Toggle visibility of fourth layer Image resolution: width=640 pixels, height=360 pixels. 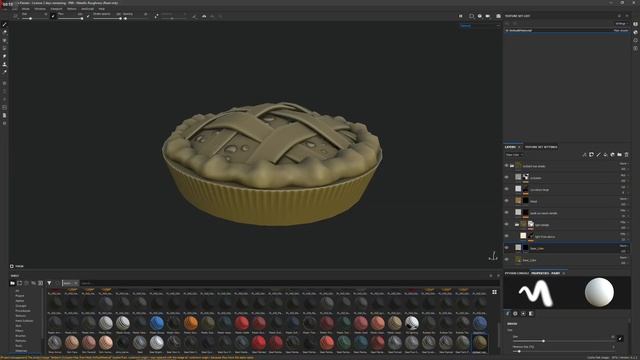tap(507, 201)
